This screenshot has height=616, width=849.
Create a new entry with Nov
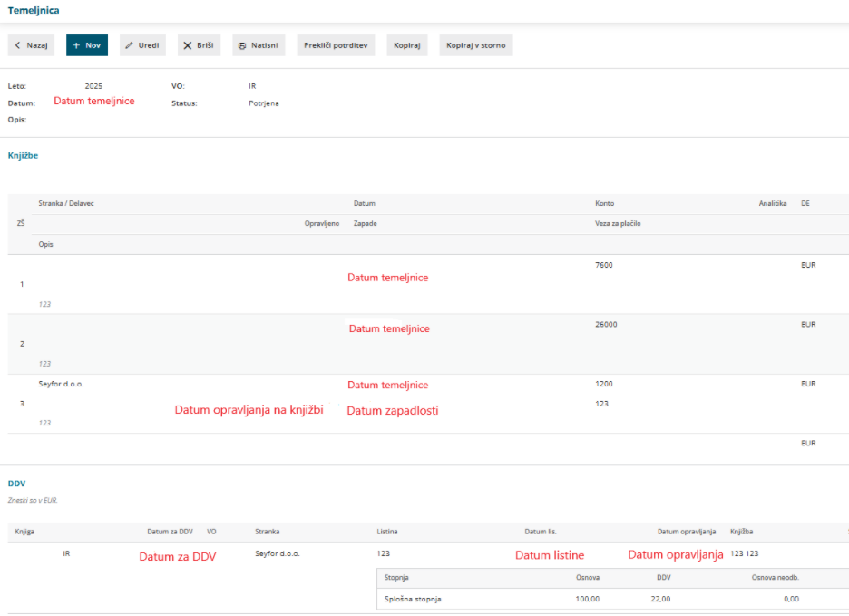click(87, 45)
